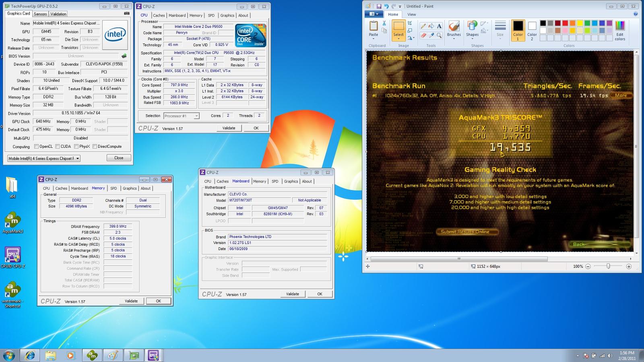Open Paint Help via blue question icon
Screen dimensions: 644x362
pos(636,14)
